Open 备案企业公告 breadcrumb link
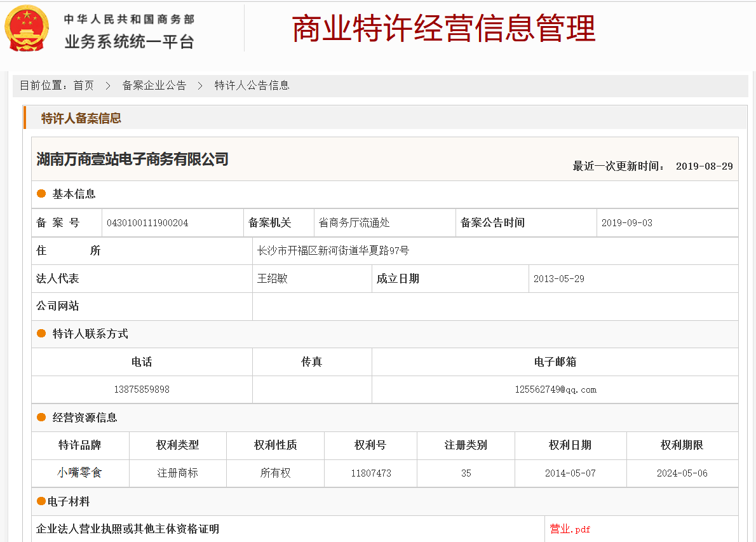Image resolution: width=756 pixels, height=542 pixels. click(154, 85)
